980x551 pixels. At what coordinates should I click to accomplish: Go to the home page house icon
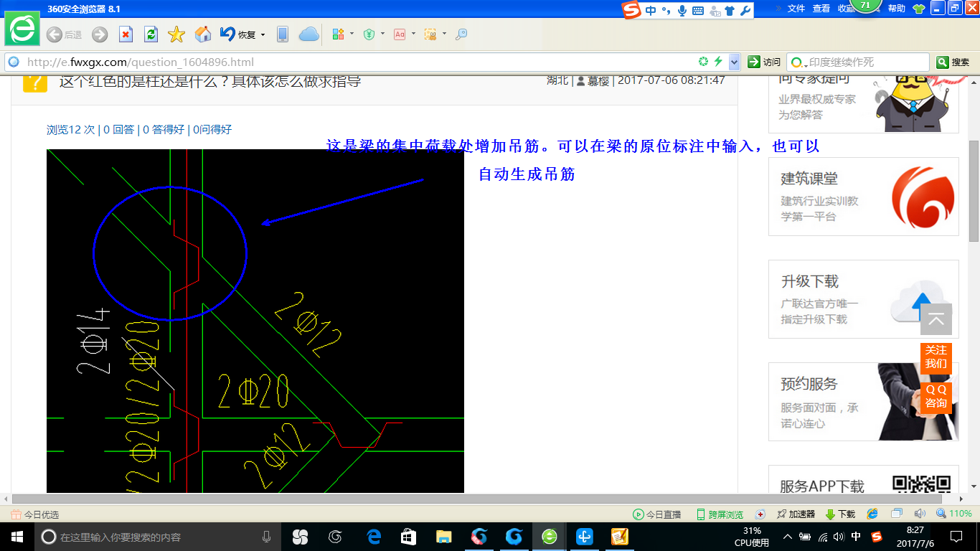pyautogui.click(x=203, y=34)
